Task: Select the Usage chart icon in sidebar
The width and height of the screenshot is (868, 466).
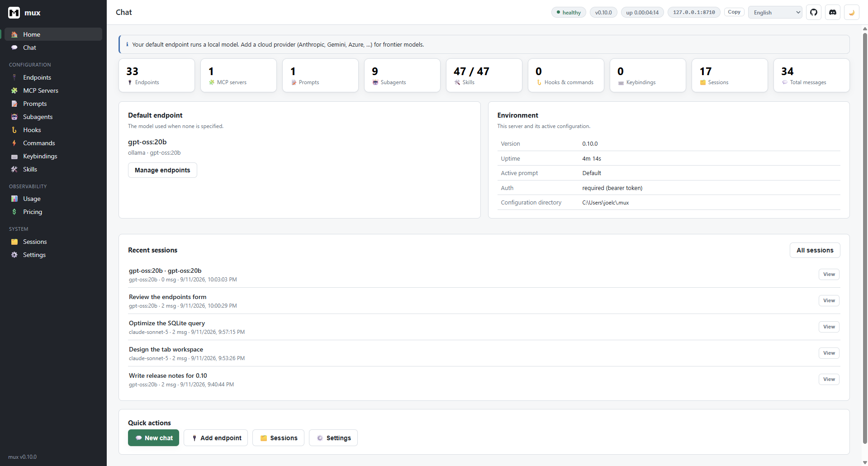Action: tap(14, 199)
